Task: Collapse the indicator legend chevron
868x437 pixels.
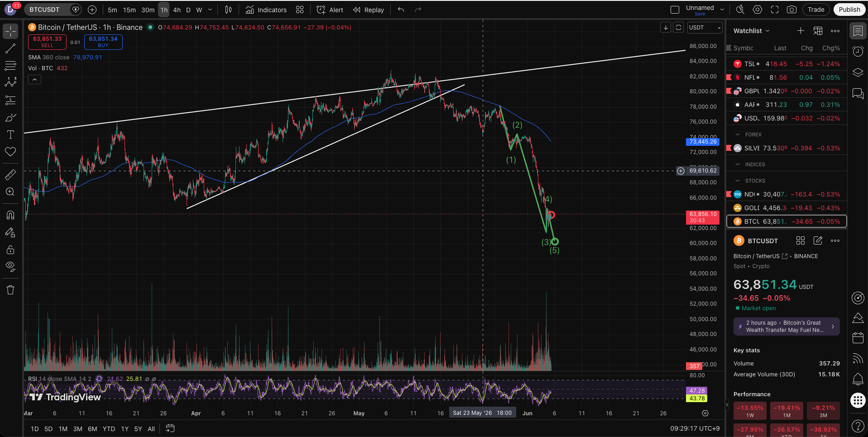Action: pos(34,80)
